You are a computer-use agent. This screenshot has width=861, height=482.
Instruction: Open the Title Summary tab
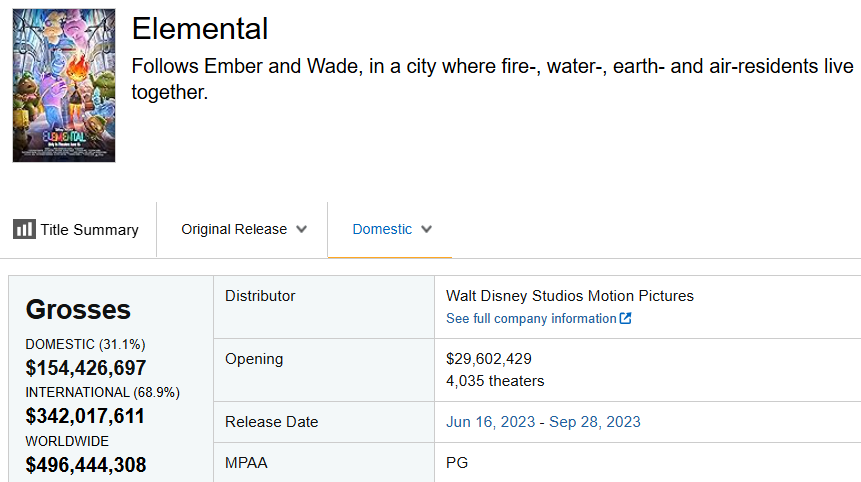[76, 229]
